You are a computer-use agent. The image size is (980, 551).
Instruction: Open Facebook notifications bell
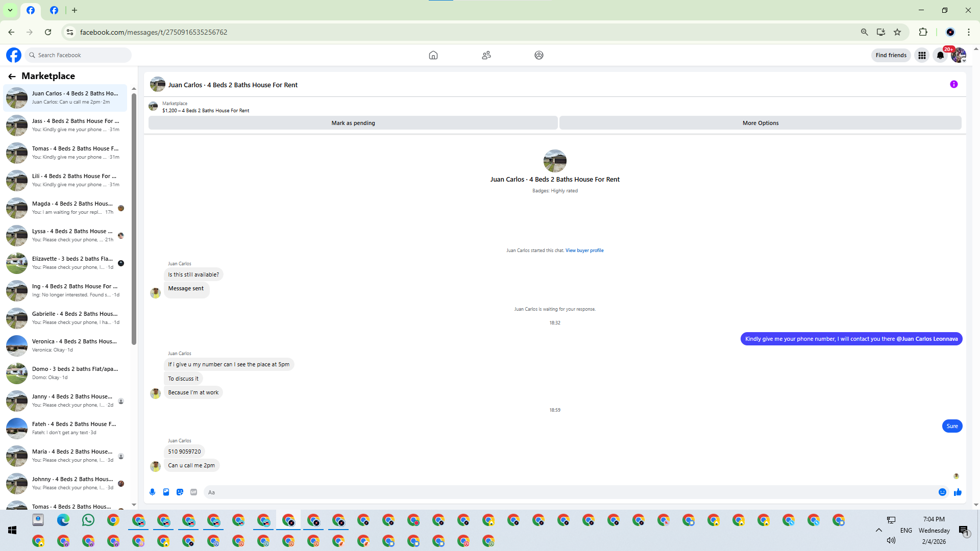tap(940, 55)
